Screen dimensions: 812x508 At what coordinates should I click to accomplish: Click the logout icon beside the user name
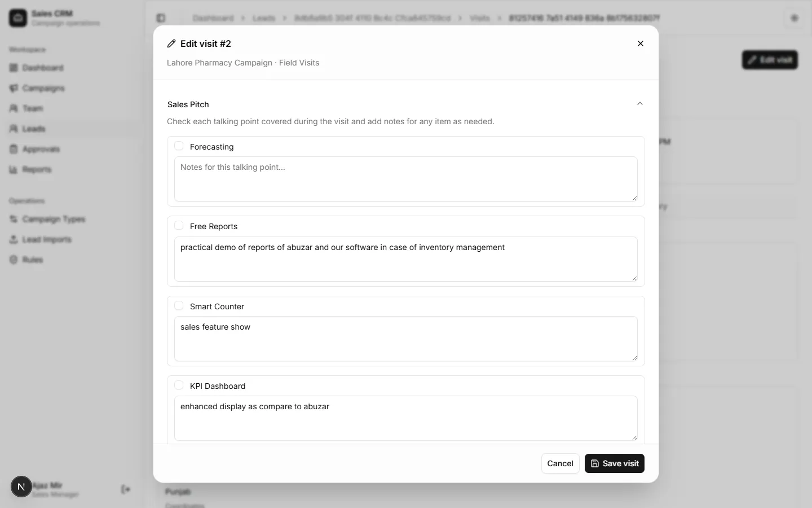pyautogui.click(x=126, y=489)
